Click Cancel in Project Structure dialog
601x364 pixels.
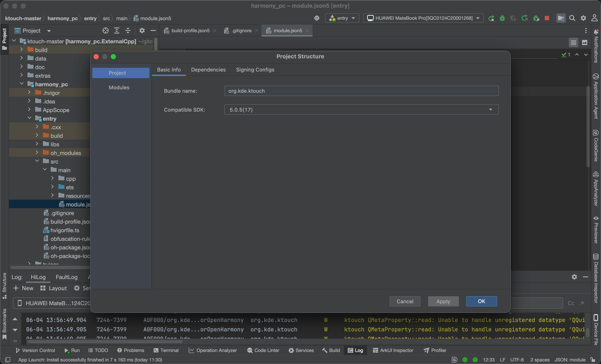point(405,301)
